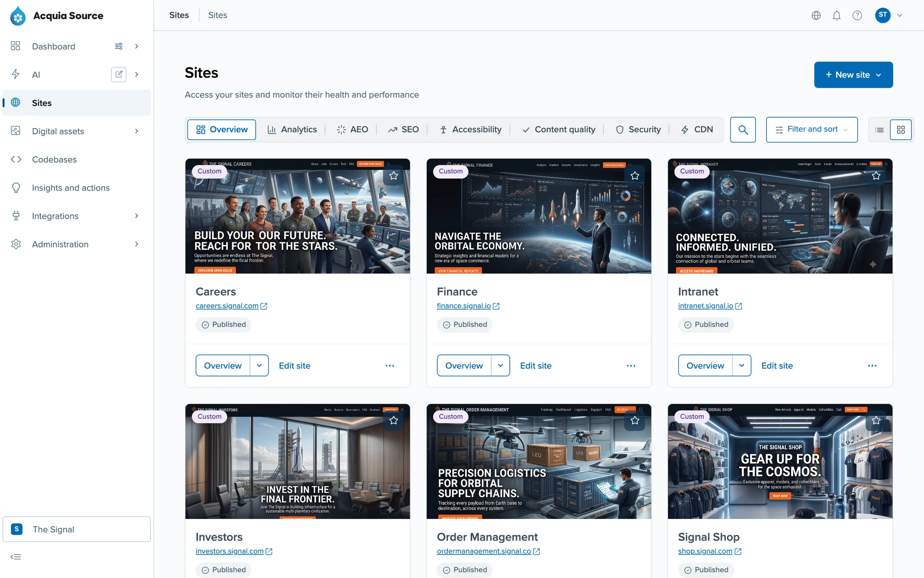Expand the user account menu chevron
The image size is (924, 578).
[x=900, y=15]
